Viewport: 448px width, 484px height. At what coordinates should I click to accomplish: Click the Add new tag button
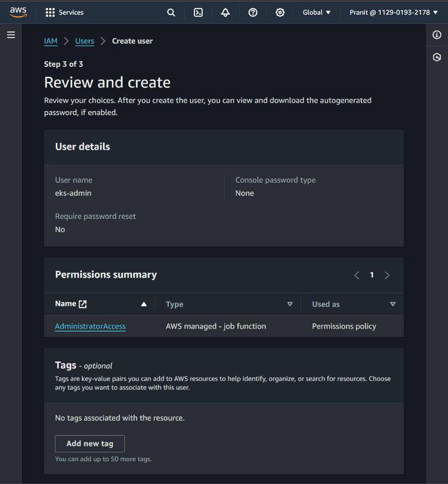tap(89, 443)
